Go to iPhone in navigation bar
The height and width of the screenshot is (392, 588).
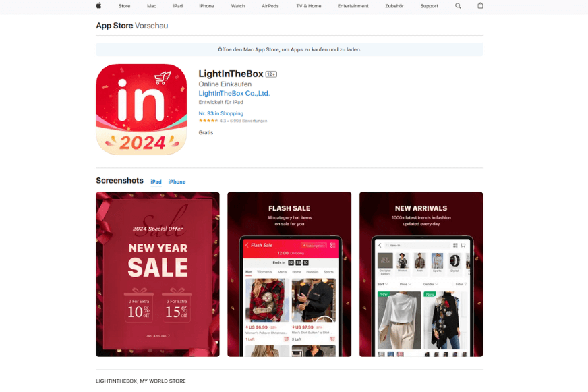click(206, 6)
